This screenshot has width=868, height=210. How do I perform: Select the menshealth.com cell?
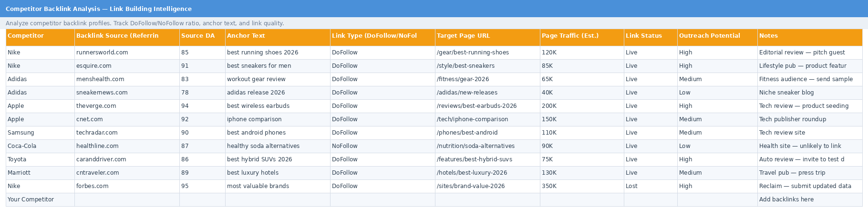pos(127,80)
